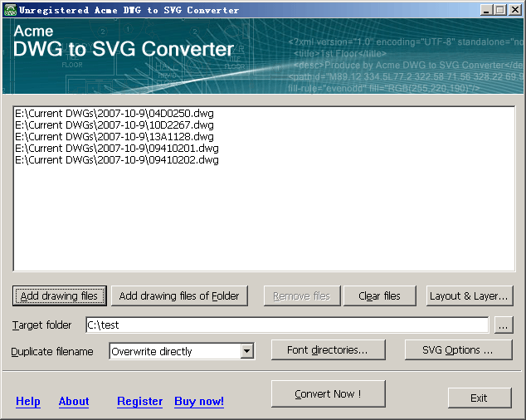This screenshot has width=526, height=420.
Task: Select the Overwrite directly combo box
Action: (174, 352)
